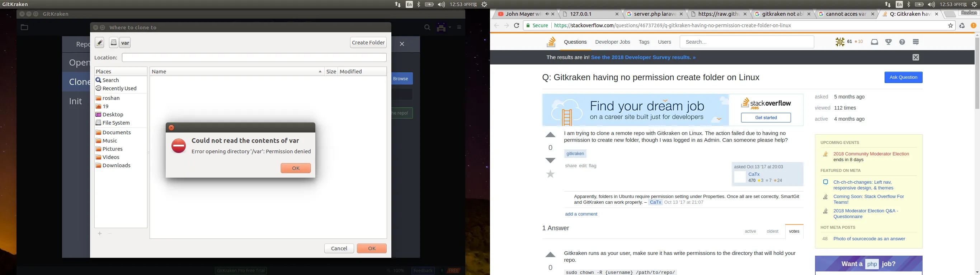Switch to the 'server.php larav' tab
Viewport: 980px width, 275px height.
[655, 14]
